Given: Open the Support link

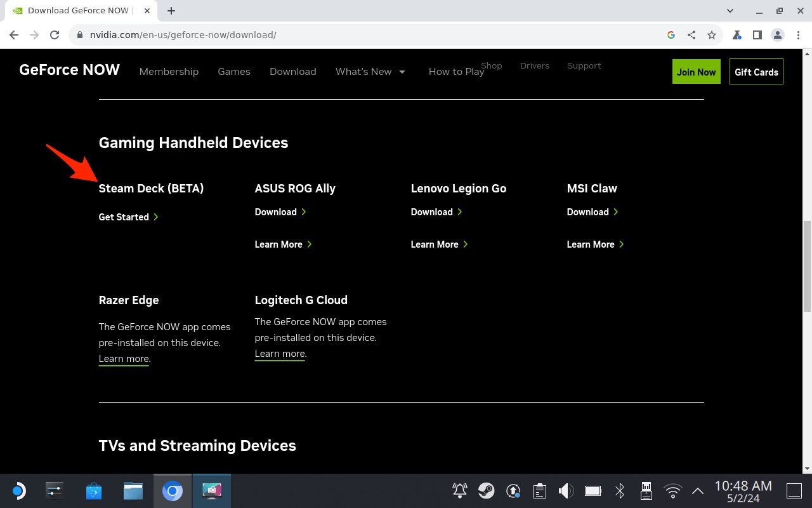Looking at the screenshot, I should pyautogui.click(x=584, y=65).
